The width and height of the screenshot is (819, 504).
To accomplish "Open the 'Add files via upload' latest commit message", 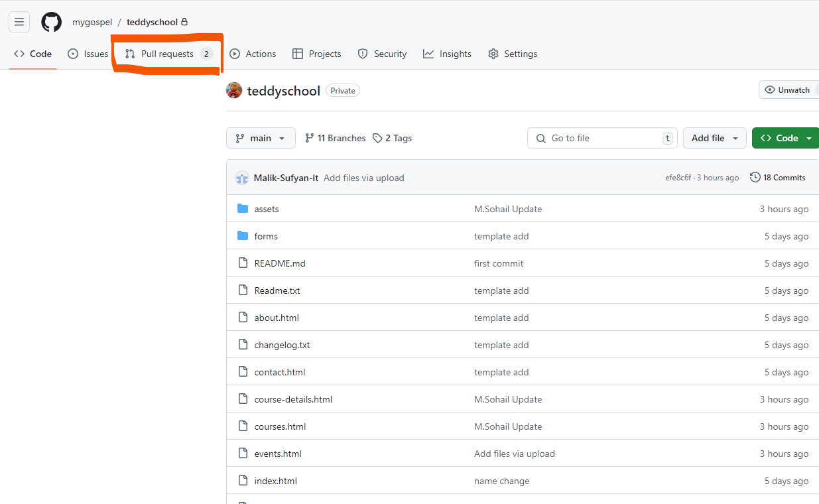I will pyautogui.click(x=364, y=178).
